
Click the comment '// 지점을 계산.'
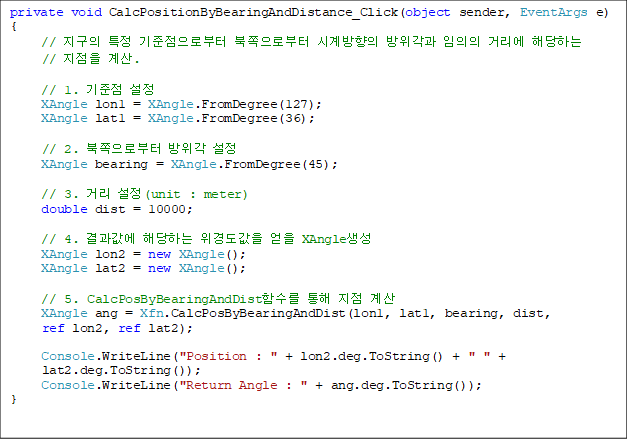coord(90,59)
